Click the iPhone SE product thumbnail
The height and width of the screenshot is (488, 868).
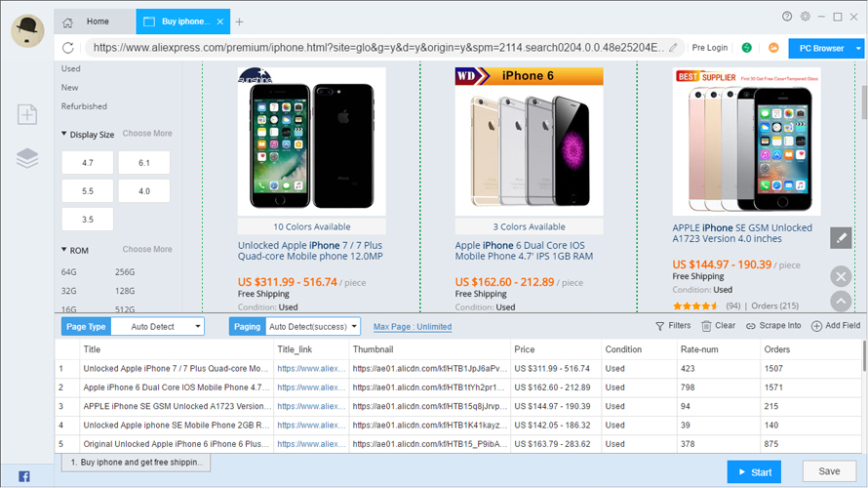(x=747, y=142)
